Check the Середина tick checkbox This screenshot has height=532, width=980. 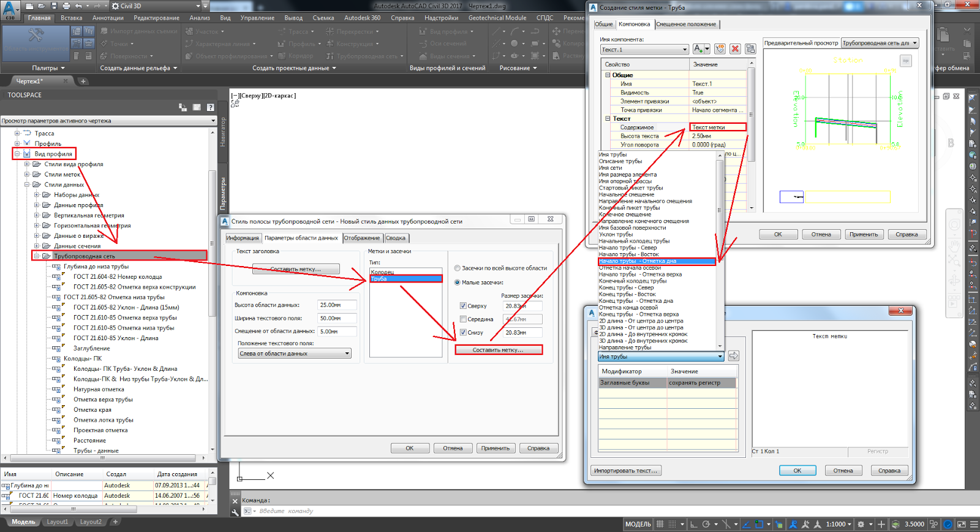(463, 319)
